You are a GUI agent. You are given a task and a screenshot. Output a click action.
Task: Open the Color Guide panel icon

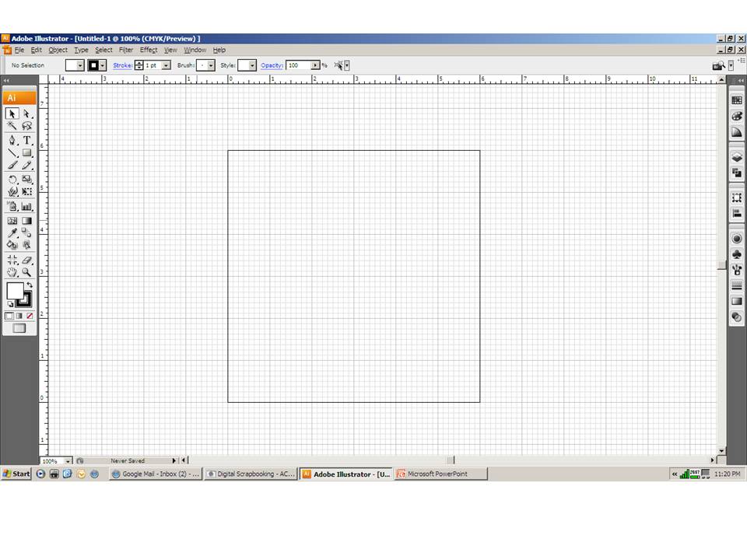click(737, 132)
